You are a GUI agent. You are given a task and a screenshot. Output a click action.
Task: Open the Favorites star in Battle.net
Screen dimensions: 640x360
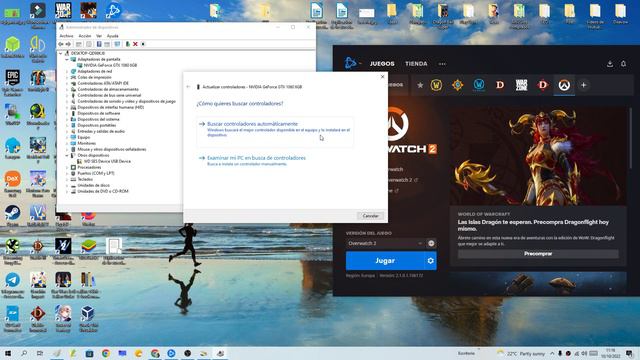(420, 85)
